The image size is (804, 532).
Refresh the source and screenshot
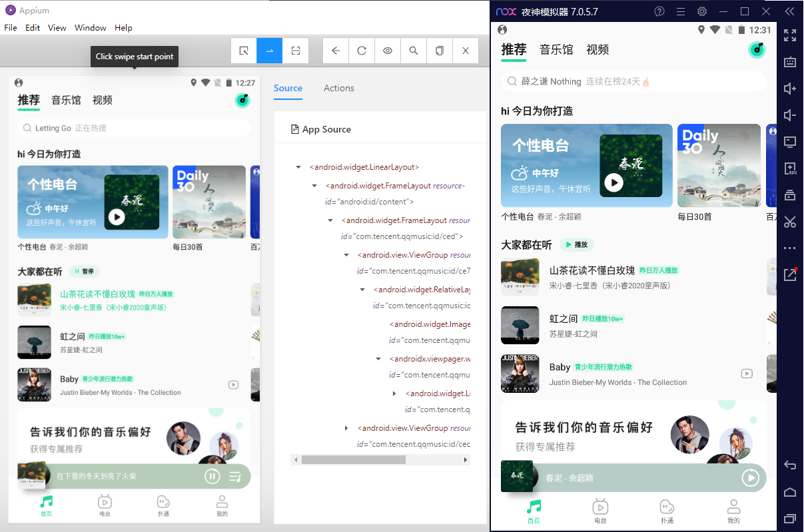[362, 51]
